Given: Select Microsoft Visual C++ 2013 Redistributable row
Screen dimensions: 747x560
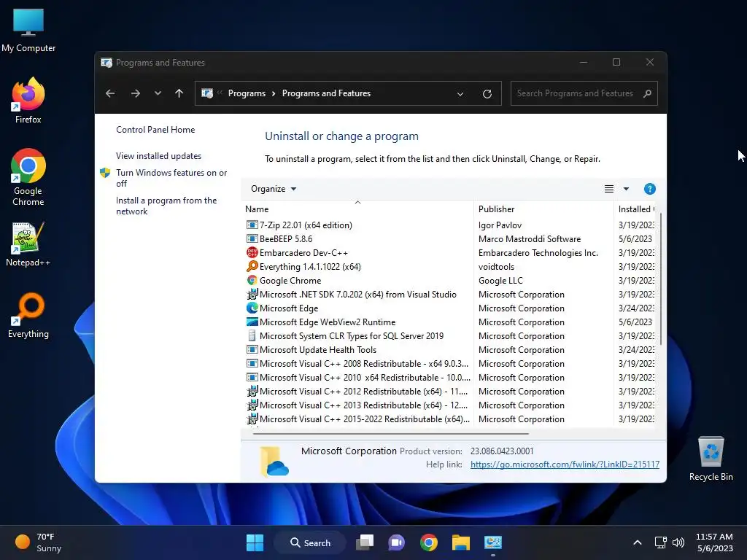Looking at the screenshot, I should [x=449, y=405].
